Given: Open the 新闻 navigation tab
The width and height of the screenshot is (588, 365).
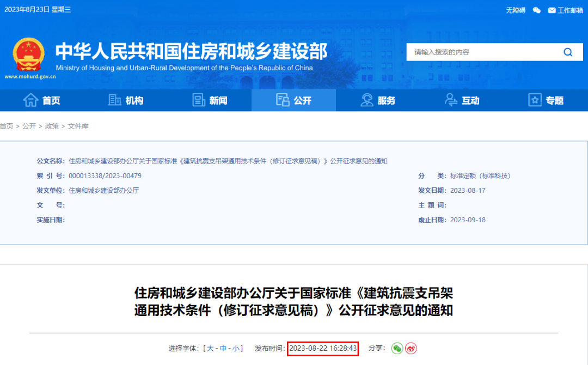Looking at the screenshot, I should [210, 100].
